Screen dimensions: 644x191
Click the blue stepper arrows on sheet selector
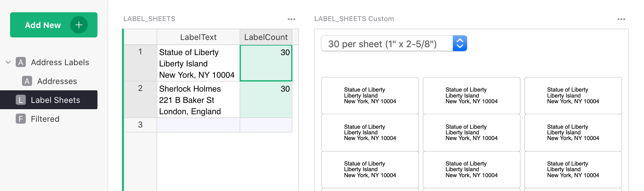pos(460,43)
